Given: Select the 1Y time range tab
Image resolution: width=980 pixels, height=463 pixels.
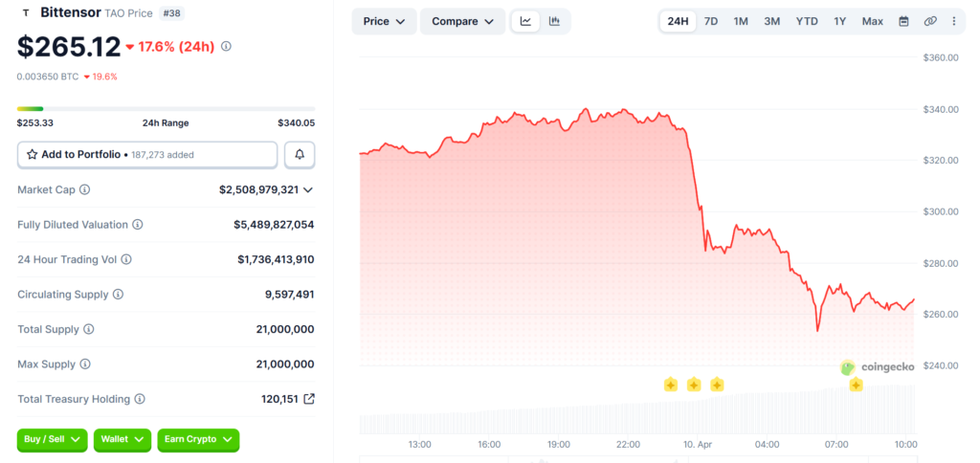Looking at the screenshot, I should click(839, 21).
